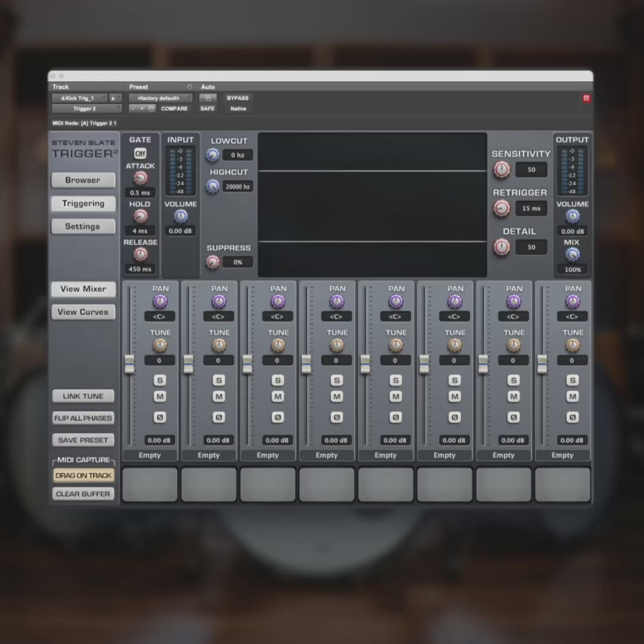Open the Settings page
The width and height of the screenshot is (644, 644).
[x=83, y=227]
